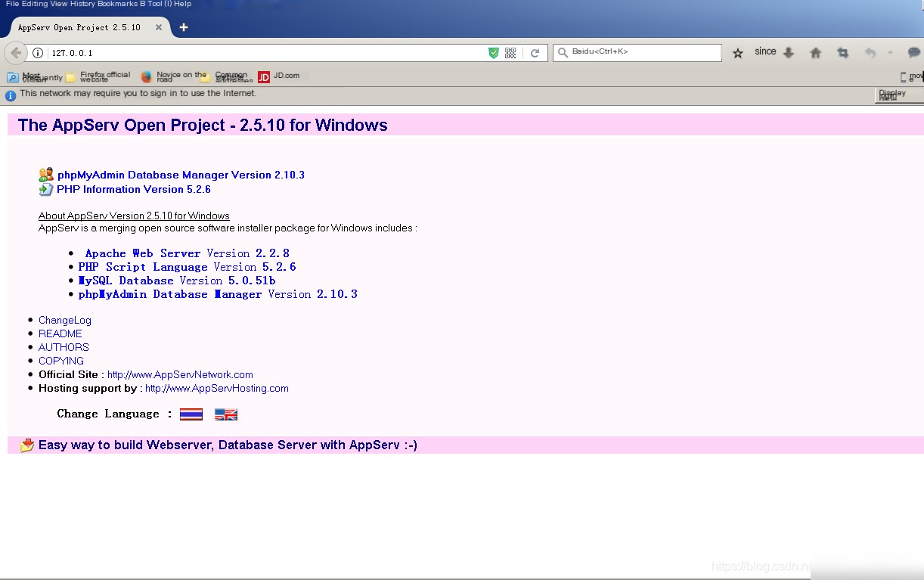The image size is (924, 580).
Task: Reload the page with the refresh icon
Action: (x=535, y=53)
